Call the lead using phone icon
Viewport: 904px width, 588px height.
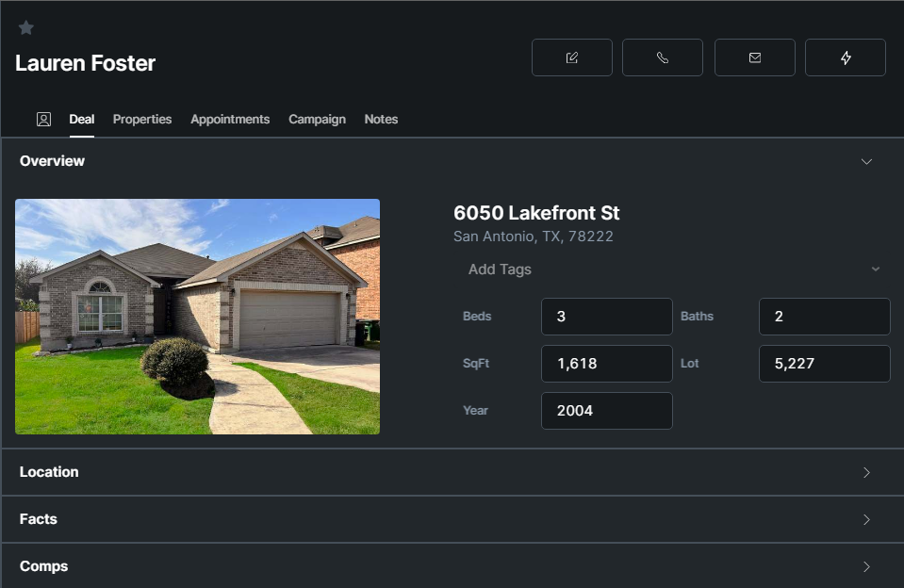click(x=663, y=57)
